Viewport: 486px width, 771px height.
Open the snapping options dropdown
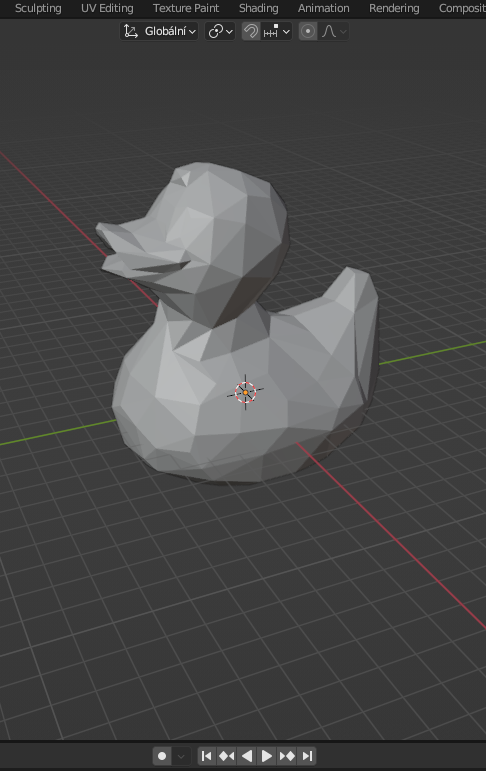(277, 31)
